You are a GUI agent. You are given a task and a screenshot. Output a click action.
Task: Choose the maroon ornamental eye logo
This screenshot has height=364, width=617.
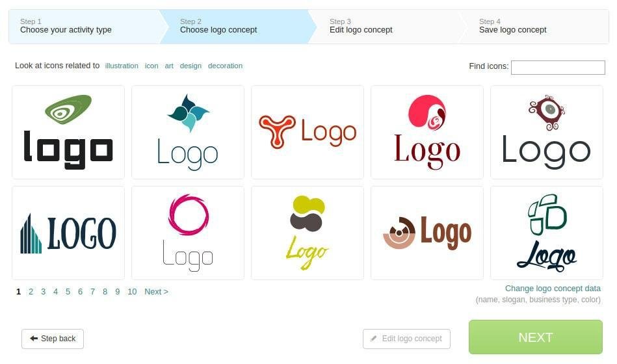click(x=547, y=132)
